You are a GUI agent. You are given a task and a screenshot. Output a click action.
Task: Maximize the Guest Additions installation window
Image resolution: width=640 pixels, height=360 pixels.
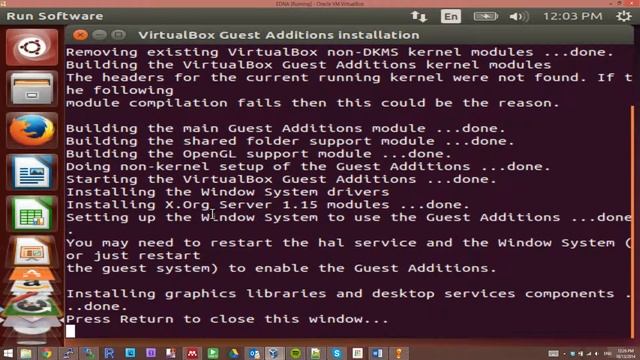click(118, 35)
